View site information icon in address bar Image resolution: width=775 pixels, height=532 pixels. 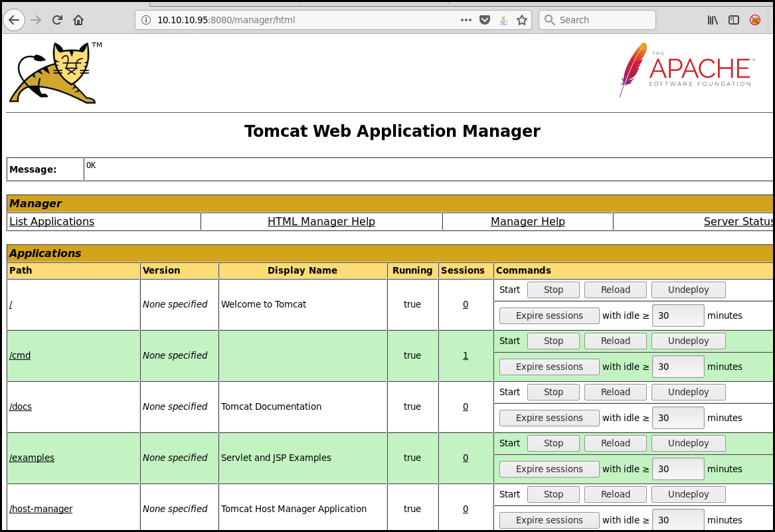(x=146, y=21)
